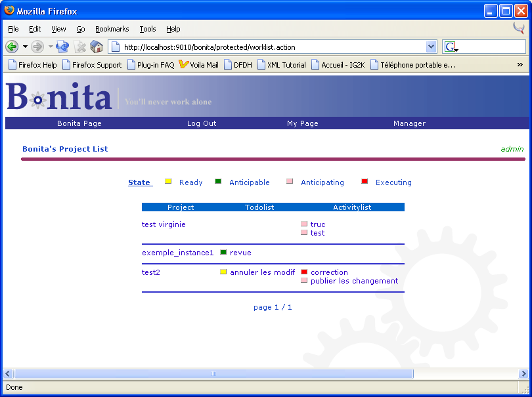532x397 pixels.
Task: Click the Log Out link
Action: pyautogui.click(x=202, y=123)
